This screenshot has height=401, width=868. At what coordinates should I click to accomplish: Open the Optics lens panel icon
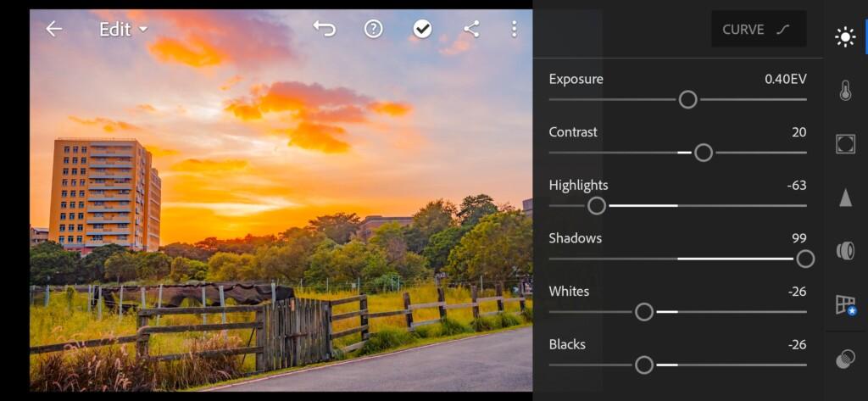click(845, 251)
